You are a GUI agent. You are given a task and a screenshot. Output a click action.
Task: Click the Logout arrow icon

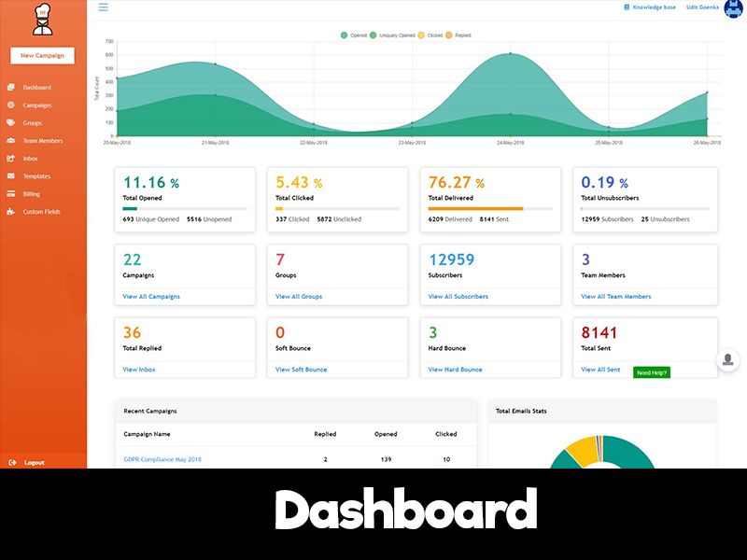13,462
